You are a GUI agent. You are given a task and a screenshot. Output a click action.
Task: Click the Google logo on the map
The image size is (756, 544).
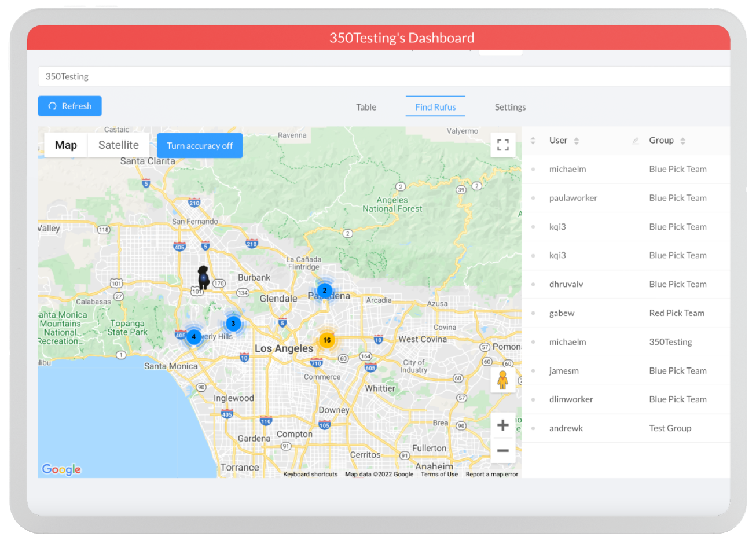click(60, 469)
